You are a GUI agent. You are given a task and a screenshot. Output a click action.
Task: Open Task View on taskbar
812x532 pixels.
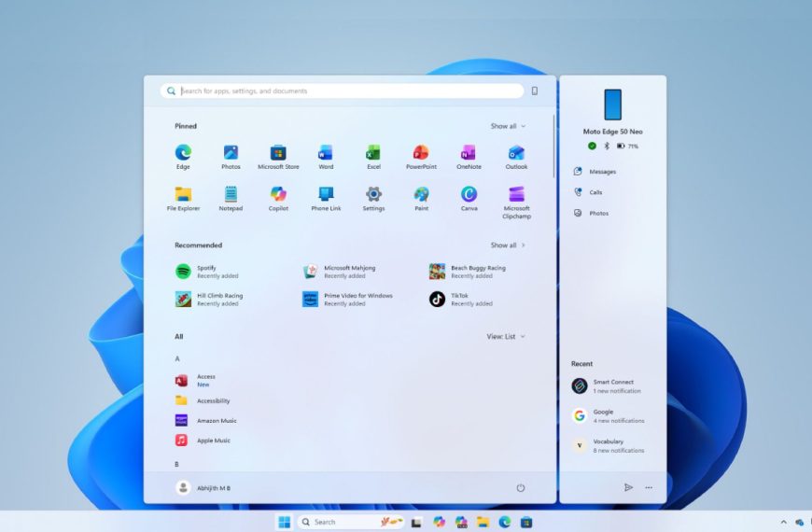[x=416, y=523]
